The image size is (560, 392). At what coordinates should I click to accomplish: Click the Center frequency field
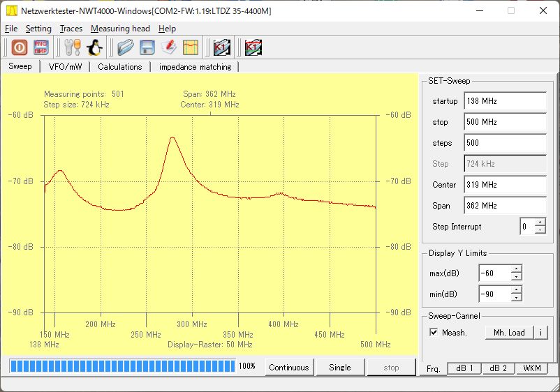tap(506, 185)
